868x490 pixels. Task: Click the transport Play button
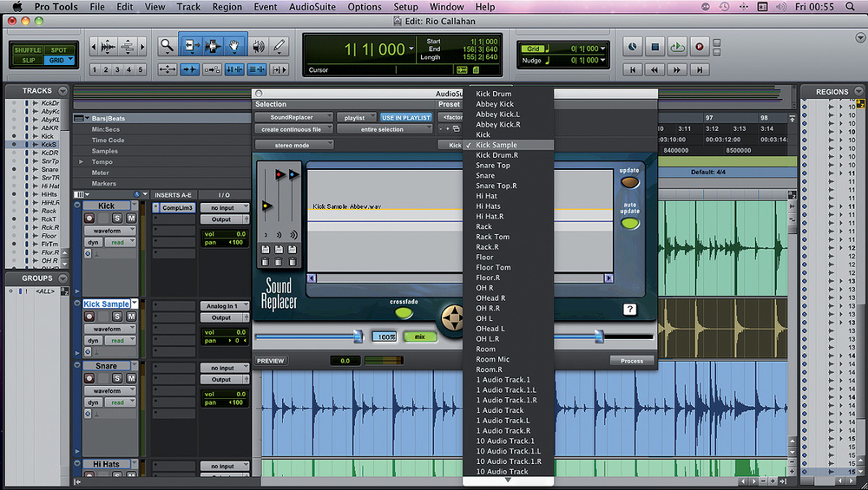[677, 47]
